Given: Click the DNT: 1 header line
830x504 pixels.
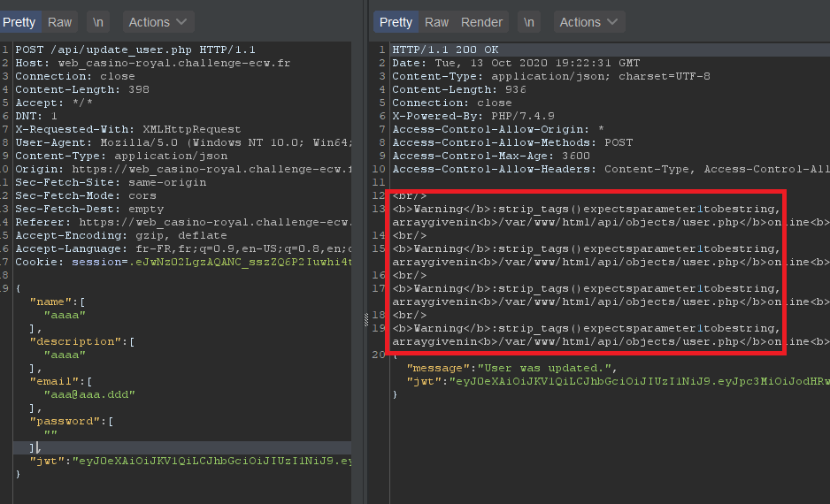Looking at the screenshot, I should pos(36,116).
